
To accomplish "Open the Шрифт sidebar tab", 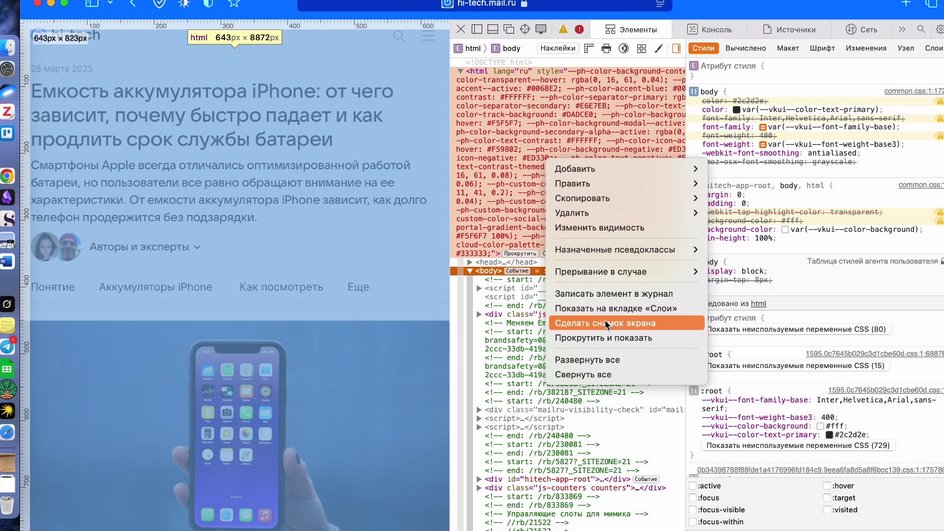I will point(822,48).
